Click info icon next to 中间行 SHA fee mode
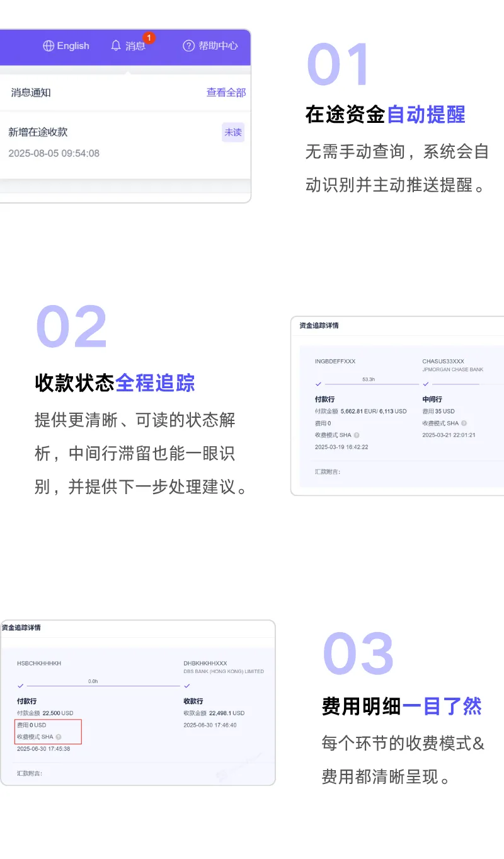 tap(465, 423)
